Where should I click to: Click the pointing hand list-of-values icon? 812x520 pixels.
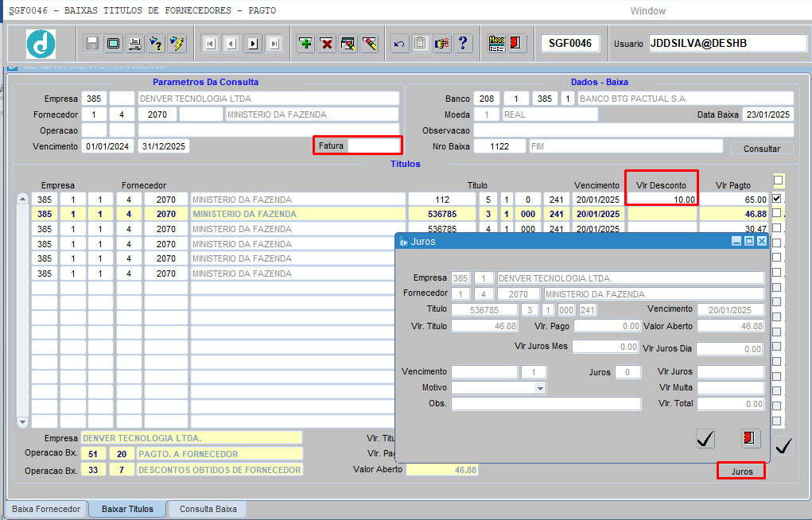point(441,44)
